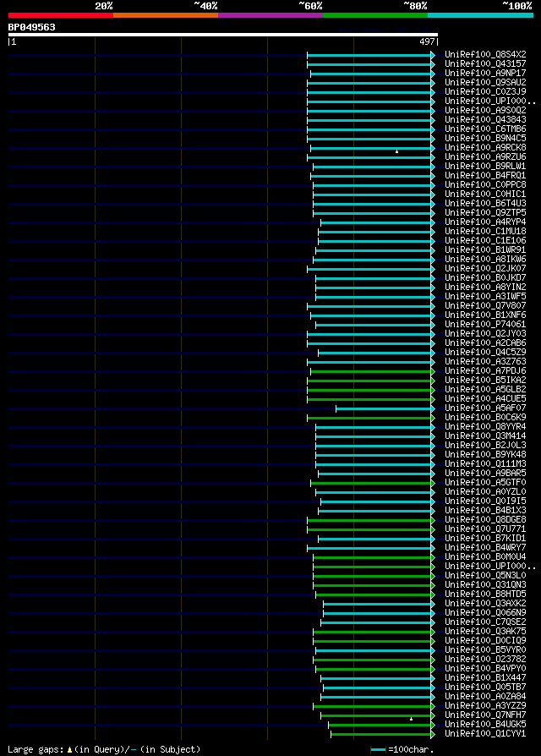
Task: Click hit label UniRef100_C1E106
Action: (x=485, y=241)
